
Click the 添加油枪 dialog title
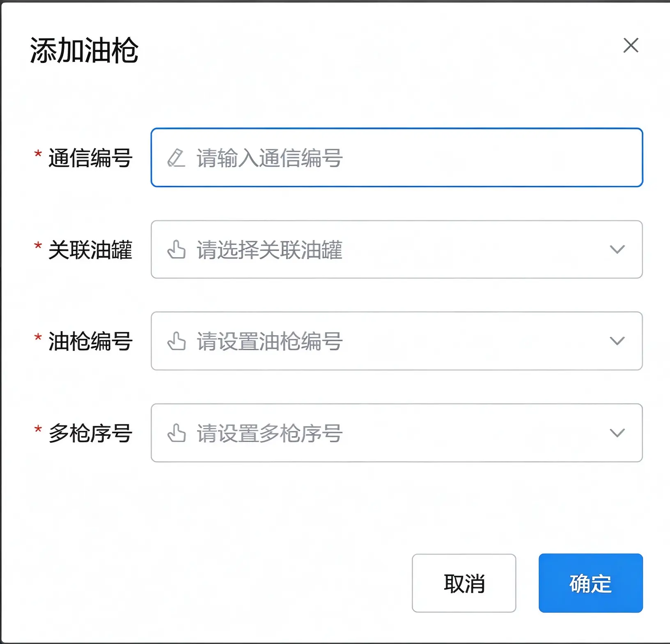click(84, 51)
